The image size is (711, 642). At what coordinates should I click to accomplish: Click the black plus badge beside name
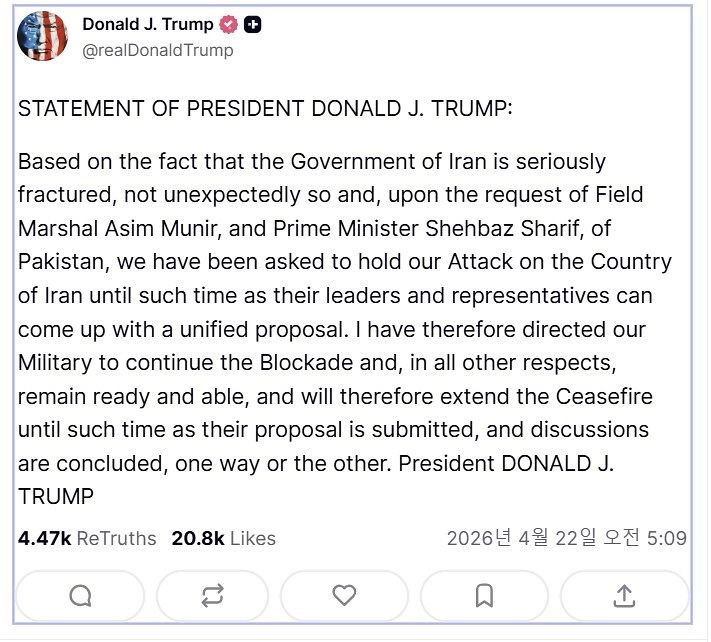[x=253, y=25]
